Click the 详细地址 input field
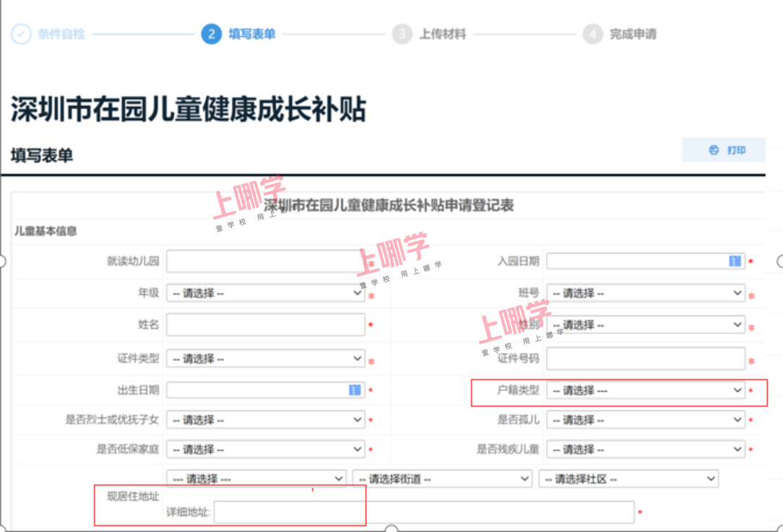This screenshot has width=783, height=532. [x=423, y=512]
